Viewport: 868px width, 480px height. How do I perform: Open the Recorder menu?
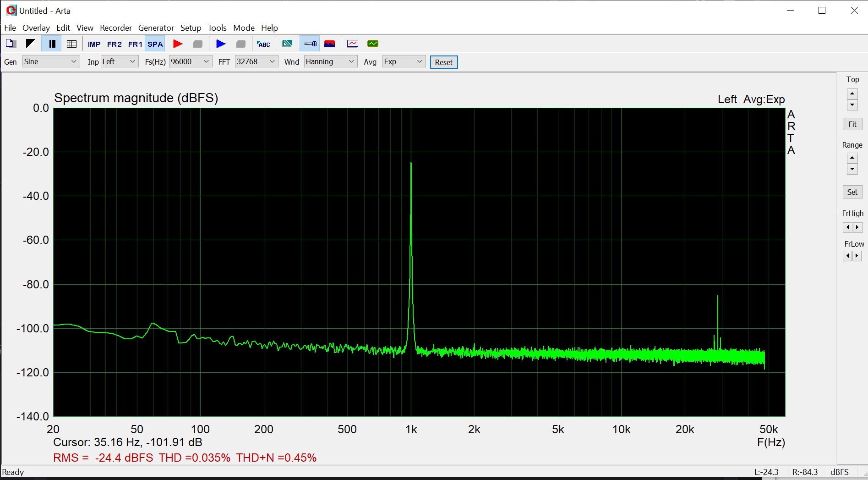[x=116, y=28]
